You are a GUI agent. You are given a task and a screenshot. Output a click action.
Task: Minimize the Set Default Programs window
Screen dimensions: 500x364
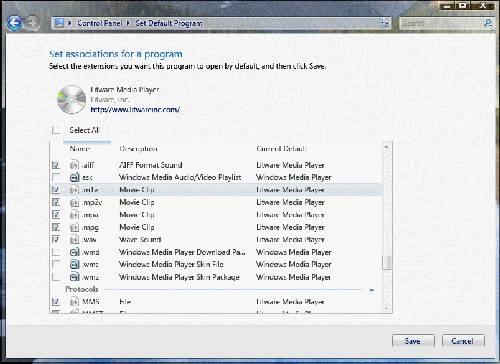point(448,5)
